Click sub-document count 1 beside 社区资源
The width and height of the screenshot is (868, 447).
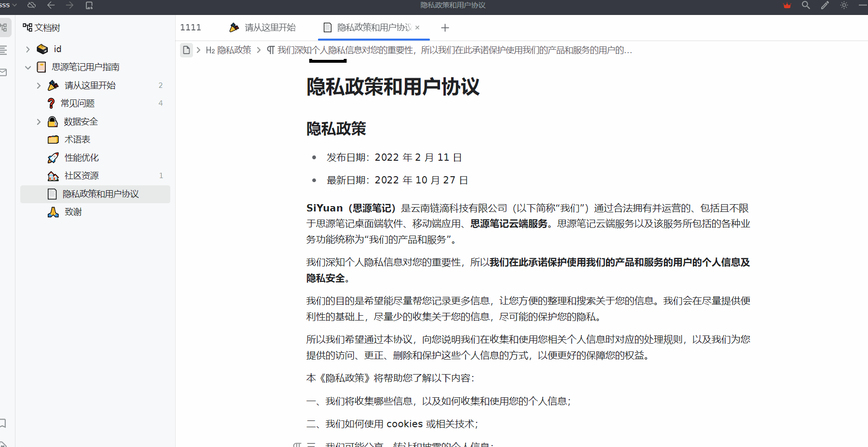[161, 176]
